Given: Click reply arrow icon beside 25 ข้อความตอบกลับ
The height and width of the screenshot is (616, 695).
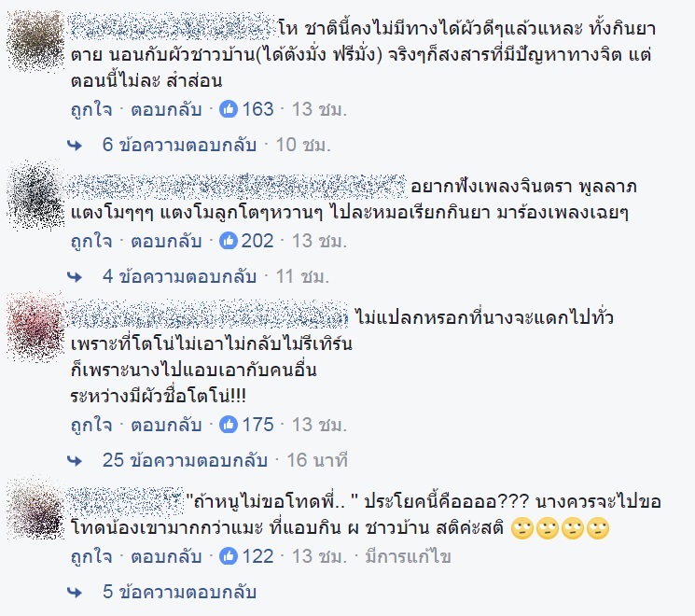Looking at the screenshot, I should coord(75,461).
